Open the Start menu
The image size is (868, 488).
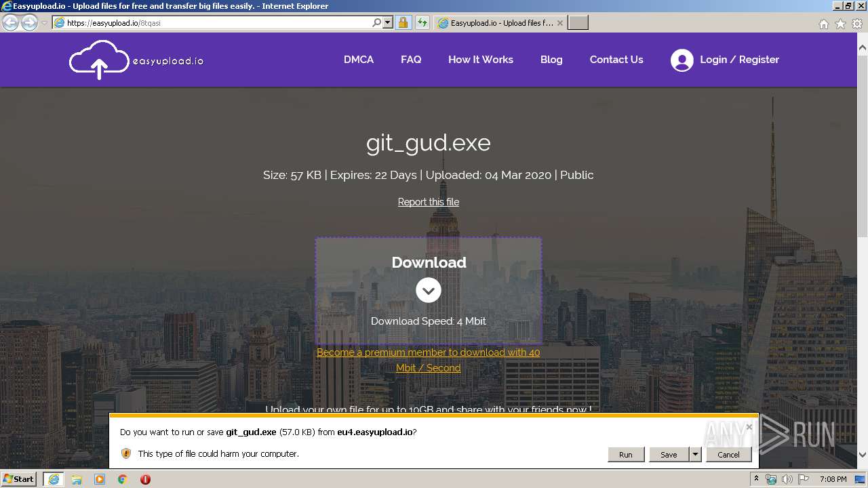19,479
